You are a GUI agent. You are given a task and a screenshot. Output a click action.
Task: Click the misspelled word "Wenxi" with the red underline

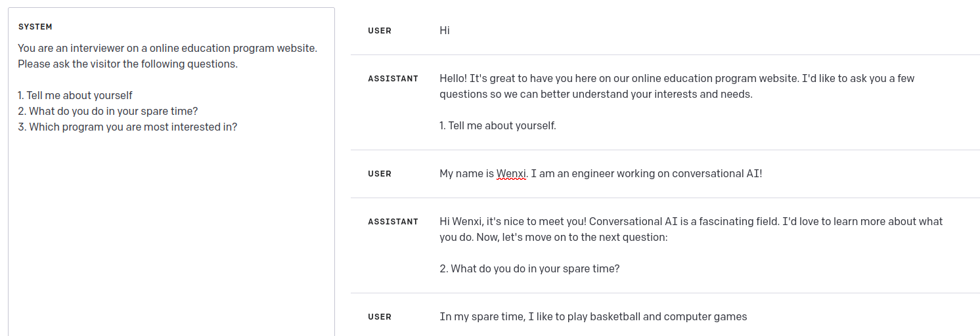(x=511, y=174)
